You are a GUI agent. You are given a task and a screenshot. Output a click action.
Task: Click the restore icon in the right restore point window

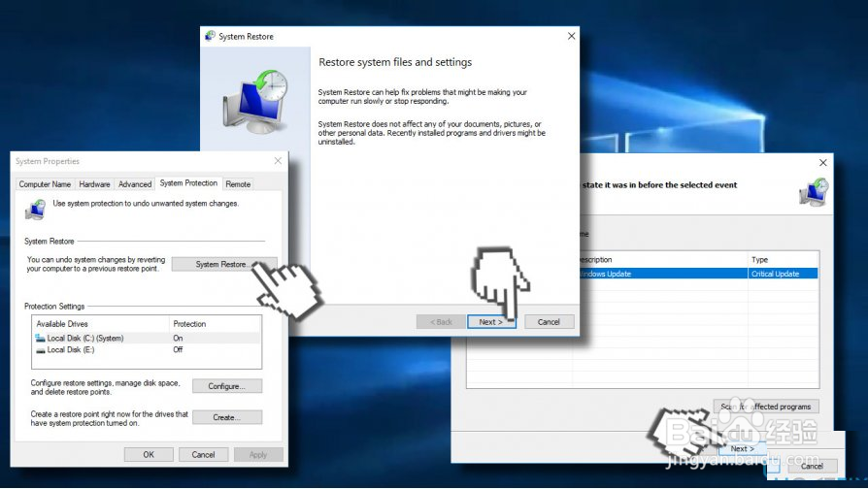coord(814,192)
